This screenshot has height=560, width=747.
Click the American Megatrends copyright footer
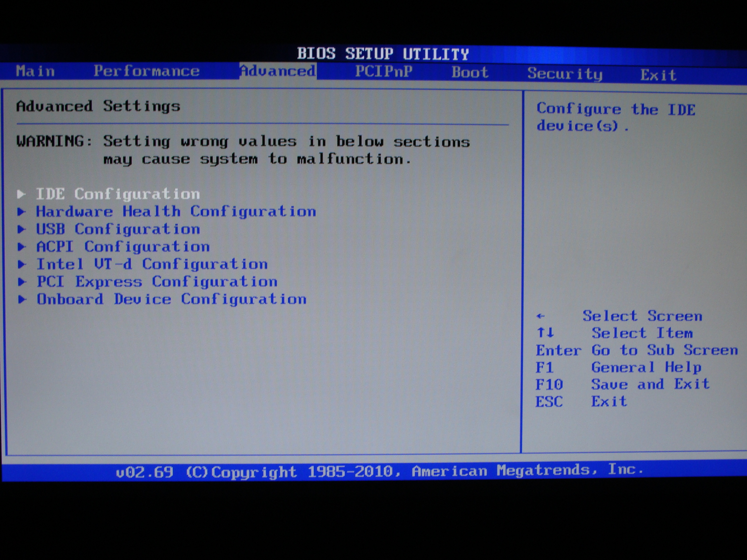(x=380, y=471)
